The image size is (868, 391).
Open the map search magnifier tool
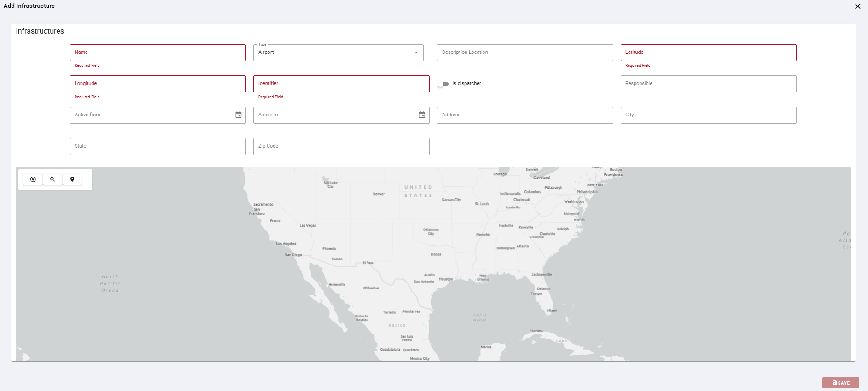coord(52,179)
